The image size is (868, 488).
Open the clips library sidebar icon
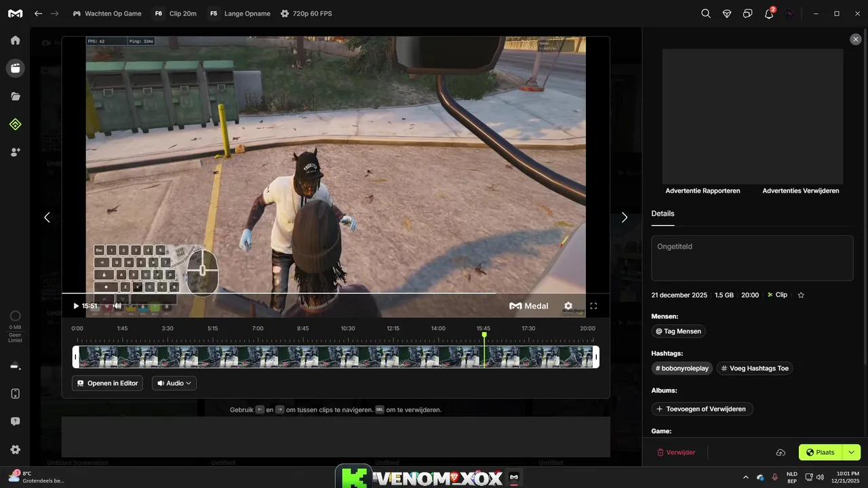click(x=15, y=68)
